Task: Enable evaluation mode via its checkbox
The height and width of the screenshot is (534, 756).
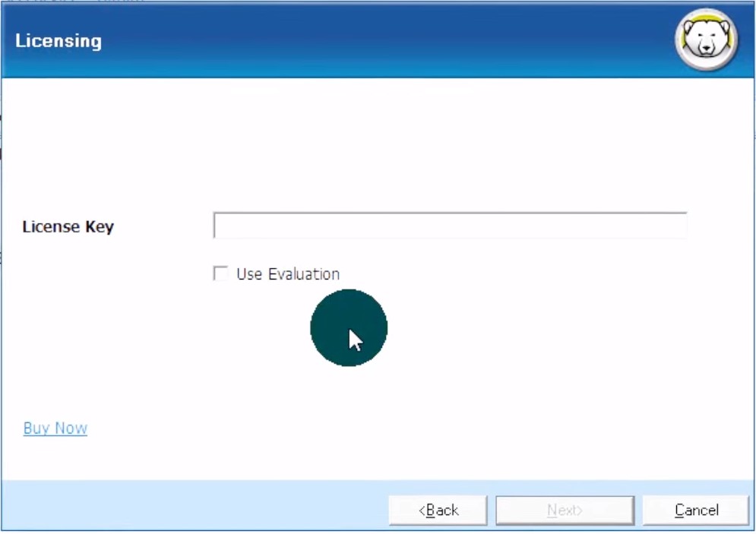Action: (221, 273)
